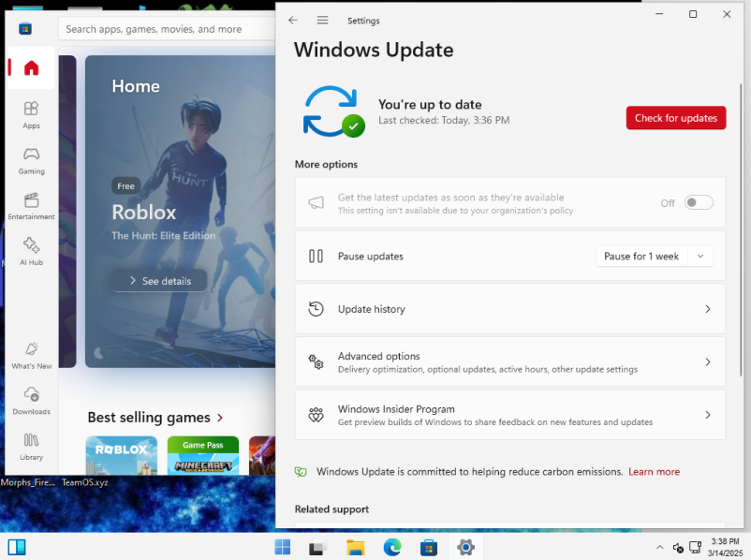Open Library in Microsoft Store sidebar
The height and width of the screenshot is (560, 751).
pos(31,447)
